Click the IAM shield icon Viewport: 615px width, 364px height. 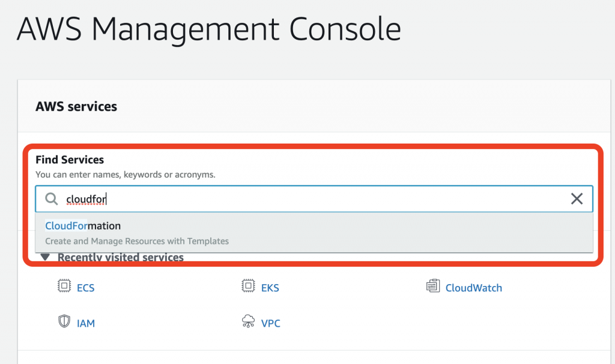[64, 322]
